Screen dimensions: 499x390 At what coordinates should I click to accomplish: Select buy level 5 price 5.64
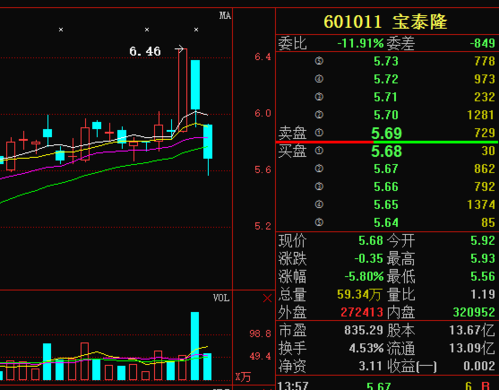[x=386, y=223]
